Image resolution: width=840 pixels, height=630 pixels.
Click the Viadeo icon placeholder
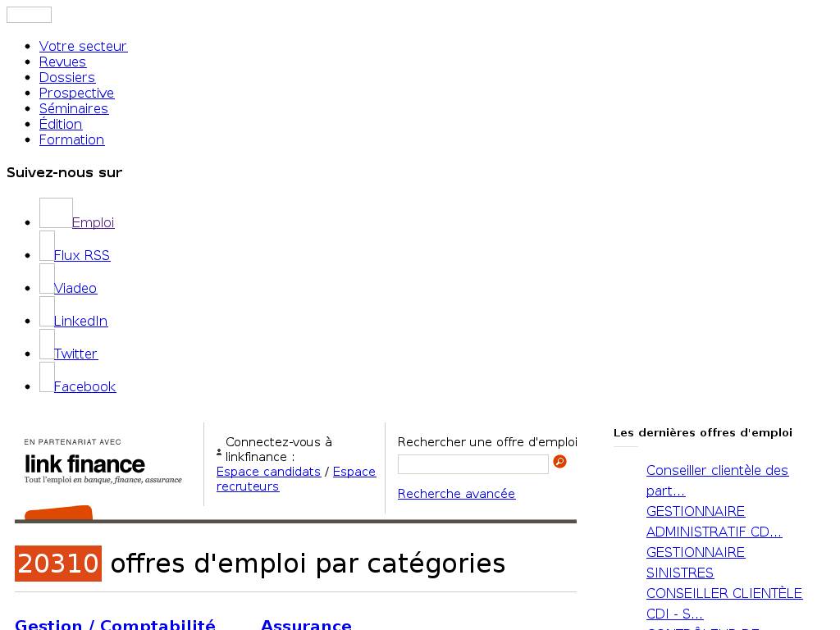tap(47, 279)
